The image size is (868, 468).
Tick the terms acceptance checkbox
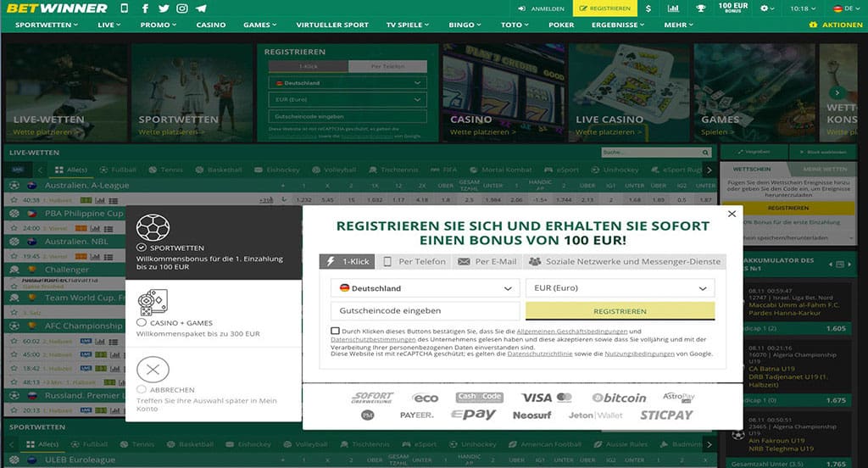335,331
